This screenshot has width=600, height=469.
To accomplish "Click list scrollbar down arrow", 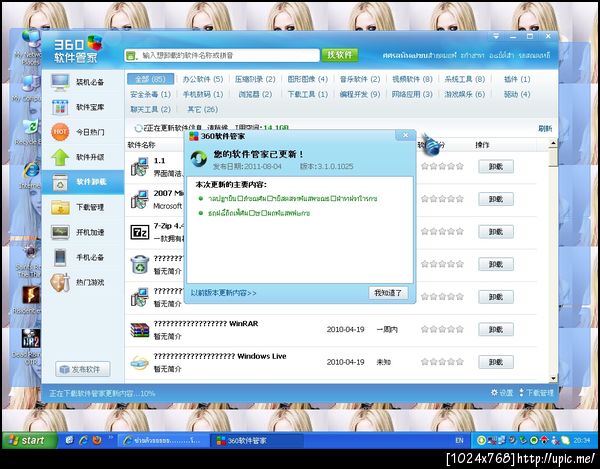I will tap(553, 378).
